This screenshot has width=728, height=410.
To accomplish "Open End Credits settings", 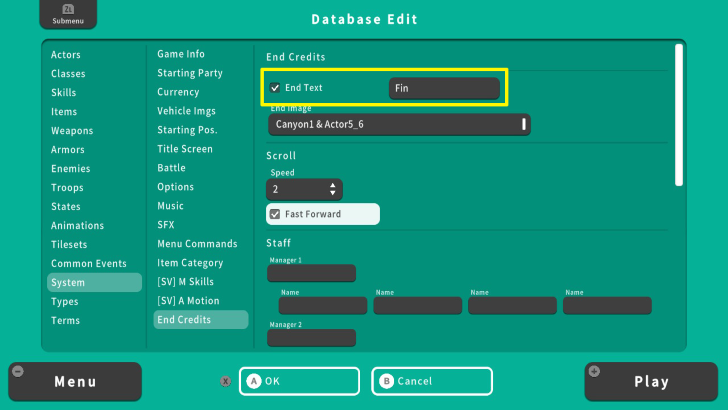I will pyautogui.click(x=201, y=320).
